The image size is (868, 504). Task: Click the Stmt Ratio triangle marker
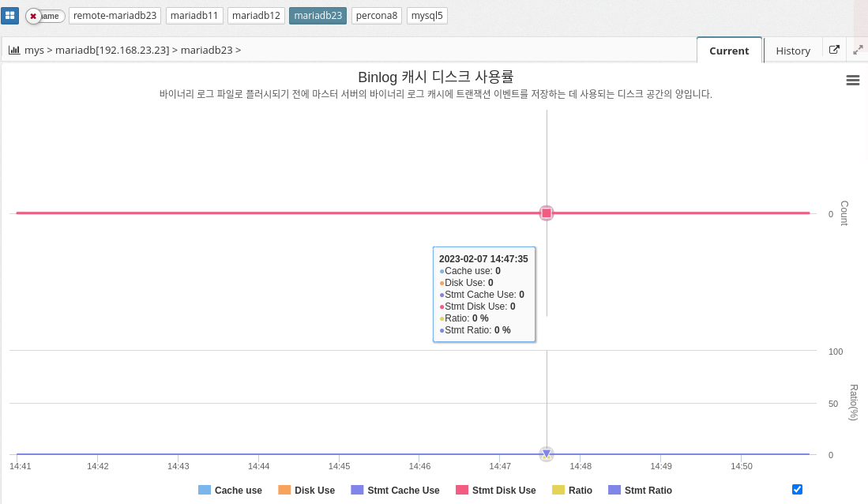pos(547,454)
